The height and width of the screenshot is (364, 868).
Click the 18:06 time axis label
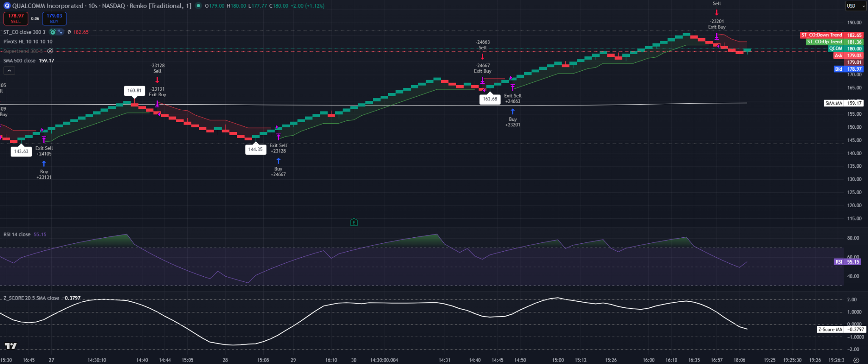[x=739, y=360]
